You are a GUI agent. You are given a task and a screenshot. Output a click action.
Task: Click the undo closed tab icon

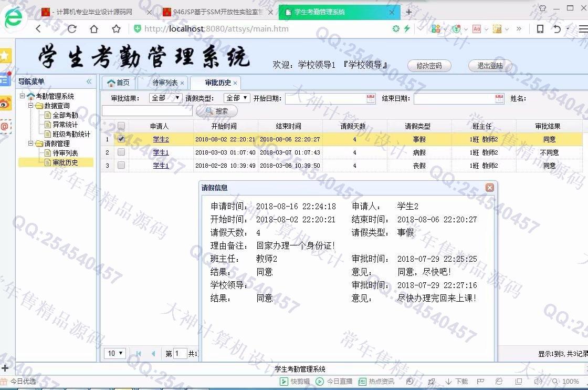point(557,29)
